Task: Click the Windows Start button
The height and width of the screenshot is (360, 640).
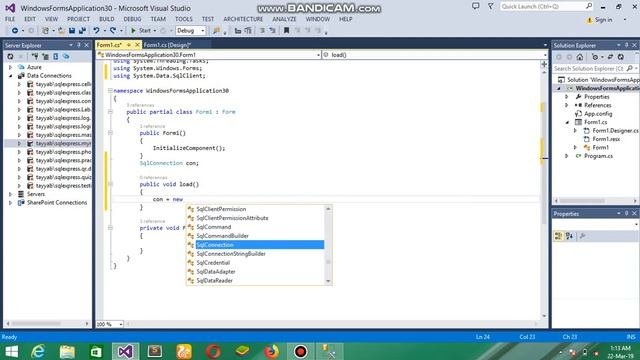Action: pyautogui.click(x=11, y=351)
